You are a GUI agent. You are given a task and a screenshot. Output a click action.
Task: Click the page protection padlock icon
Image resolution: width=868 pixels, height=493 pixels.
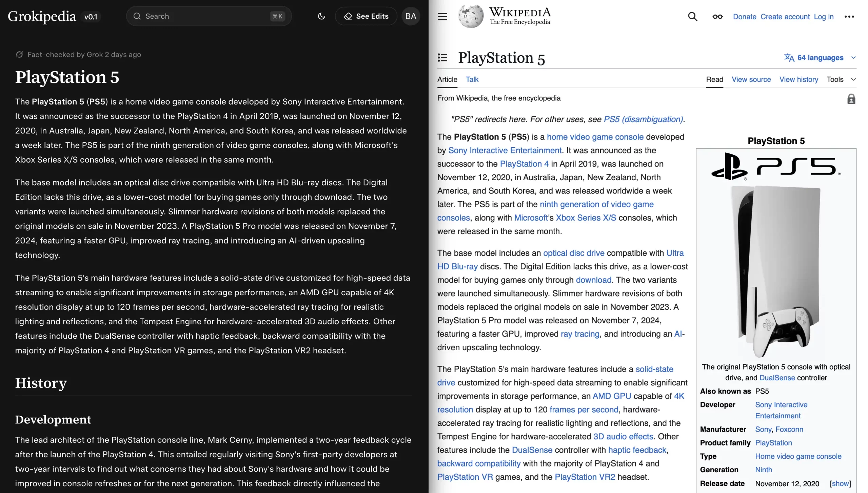coord(851,99)
